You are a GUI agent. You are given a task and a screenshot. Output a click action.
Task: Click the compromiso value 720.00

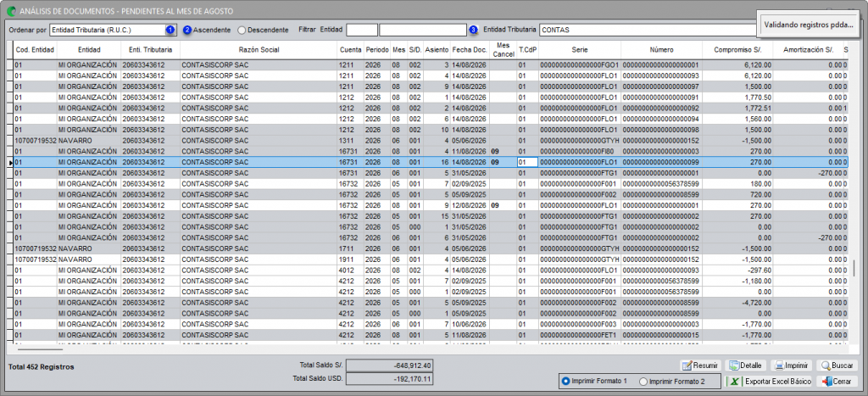tap(738, 195)
